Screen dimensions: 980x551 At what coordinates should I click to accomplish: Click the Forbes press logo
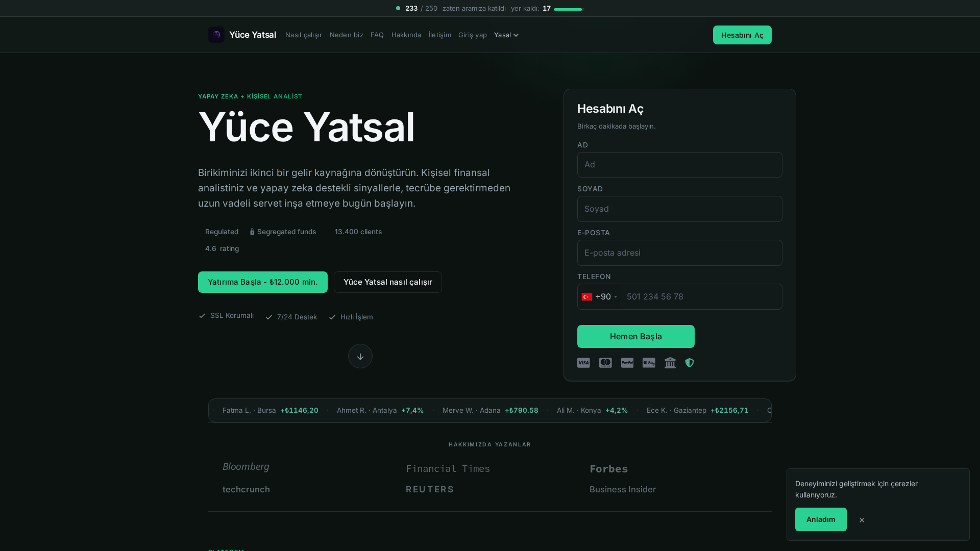pos(609,468)
